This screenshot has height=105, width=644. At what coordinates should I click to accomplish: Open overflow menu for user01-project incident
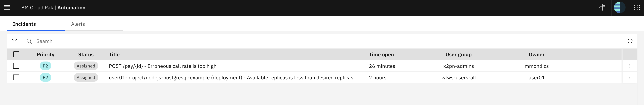tap(630, 78)
